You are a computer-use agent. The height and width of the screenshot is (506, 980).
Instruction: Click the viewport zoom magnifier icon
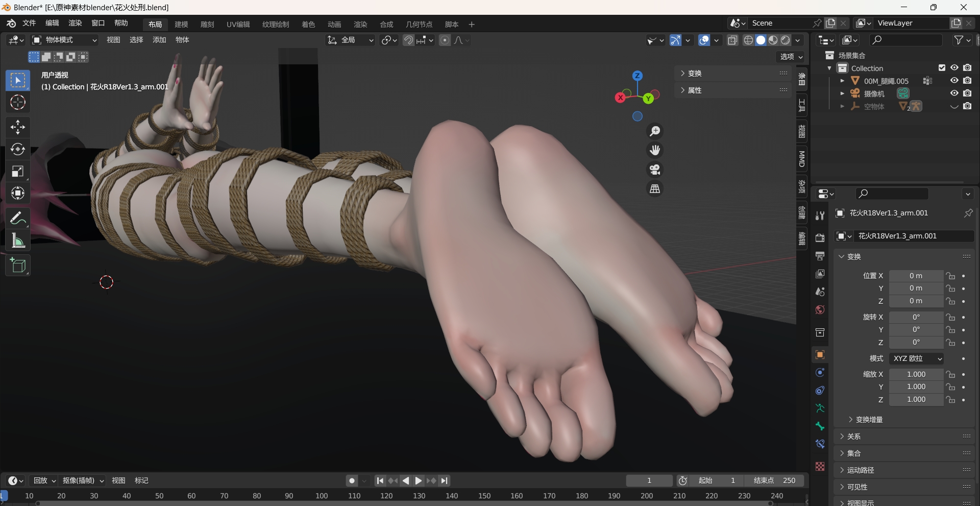(x=655, y=132)
